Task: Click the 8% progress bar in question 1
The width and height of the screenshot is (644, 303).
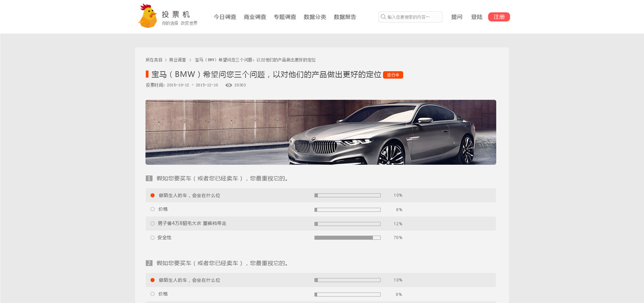Action: [x=347, y=210]
